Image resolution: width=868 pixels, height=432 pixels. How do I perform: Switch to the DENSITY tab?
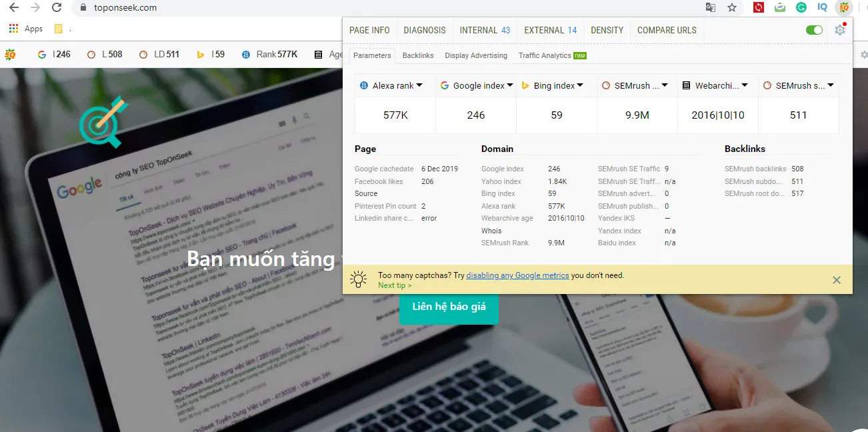pos(607,30)
